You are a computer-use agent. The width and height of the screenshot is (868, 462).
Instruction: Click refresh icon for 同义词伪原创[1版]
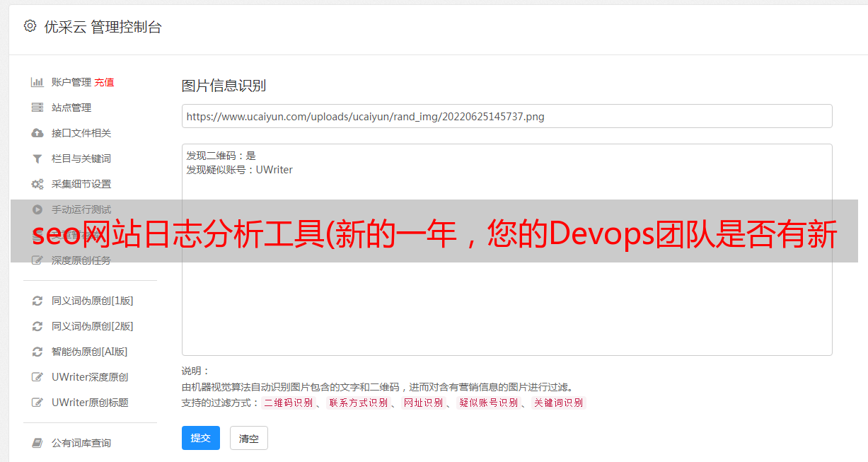(x=37, y=301)
